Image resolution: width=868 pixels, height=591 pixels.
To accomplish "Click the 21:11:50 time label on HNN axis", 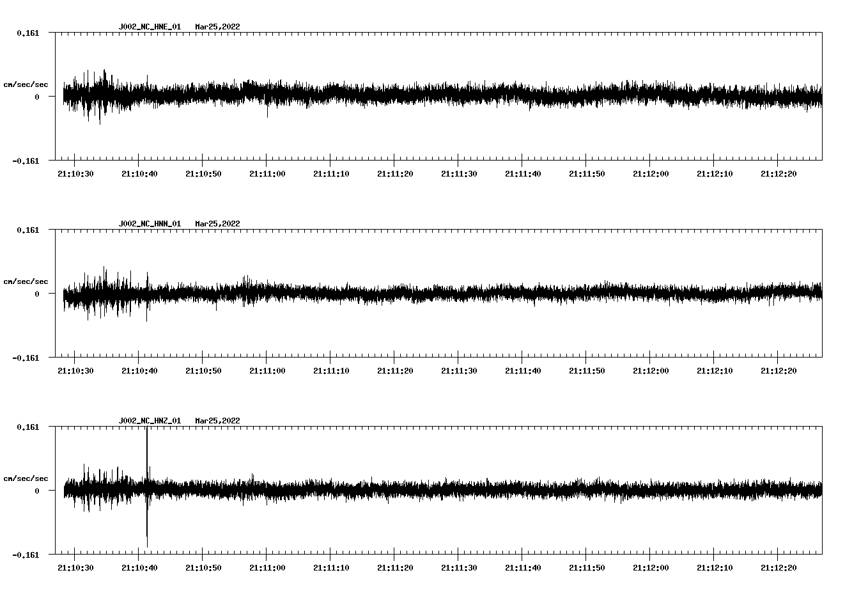I will [x=587, y=370].
